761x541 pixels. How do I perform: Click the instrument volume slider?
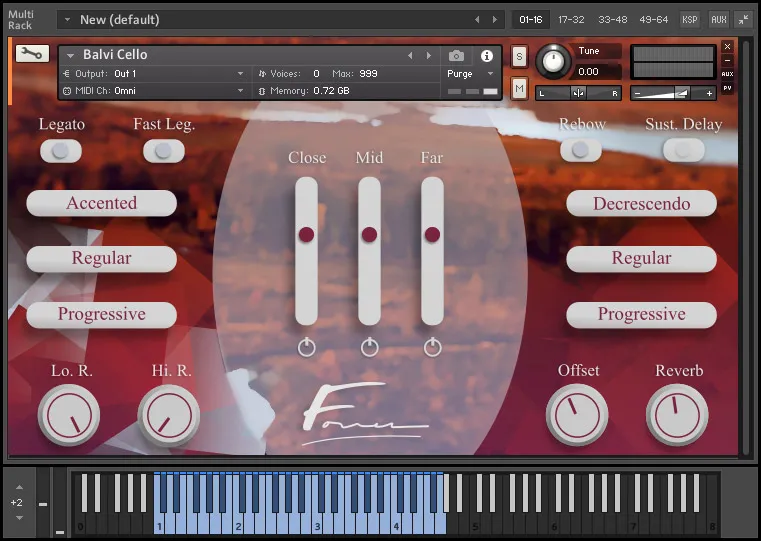(673, 93)
